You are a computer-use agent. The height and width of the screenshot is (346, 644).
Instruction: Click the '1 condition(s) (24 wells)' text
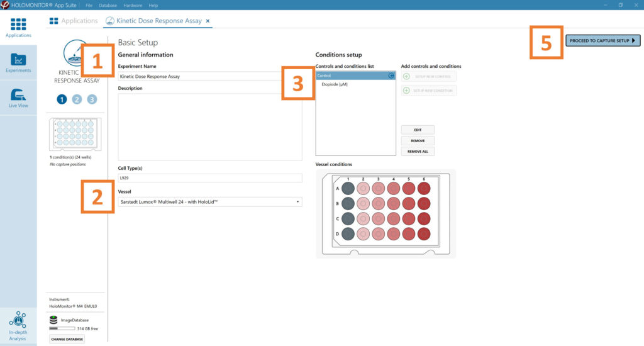click(70, 157)
